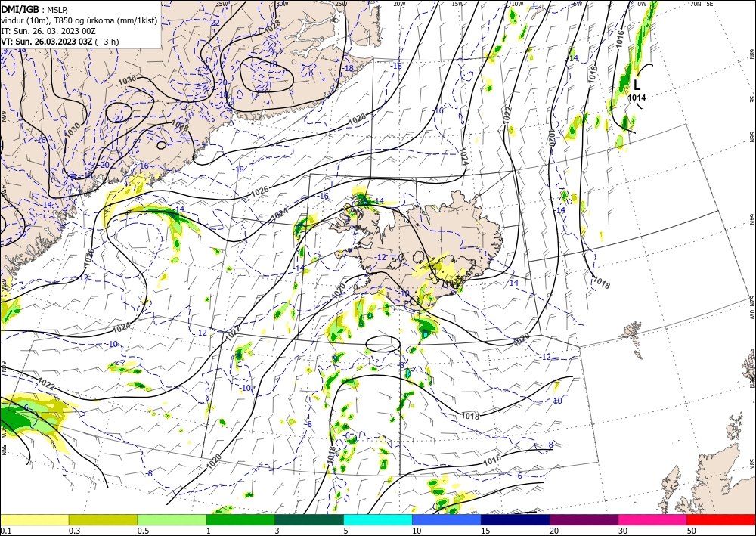
Task: Click the '15' legend scale value
Action: [x=485, y=531]
